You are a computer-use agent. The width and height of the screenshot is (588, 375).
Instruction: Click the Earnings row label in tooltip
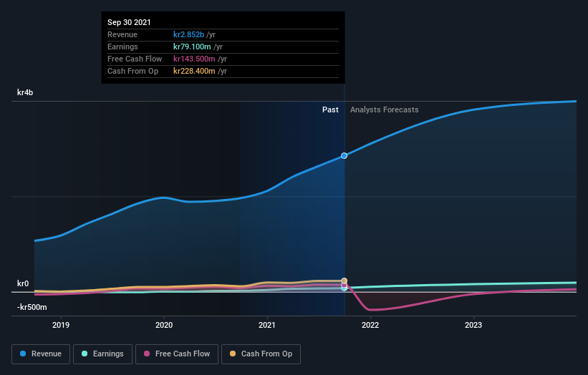122,47
